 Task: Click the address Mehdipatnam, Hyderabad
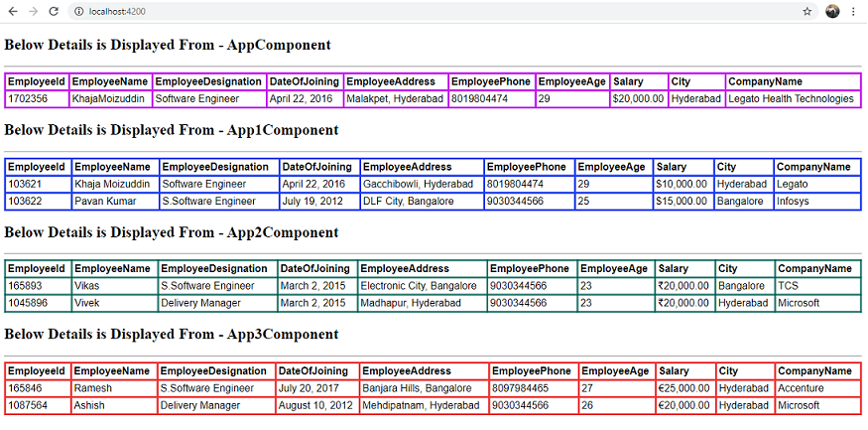pyautogui.click(x=421, y=405)
